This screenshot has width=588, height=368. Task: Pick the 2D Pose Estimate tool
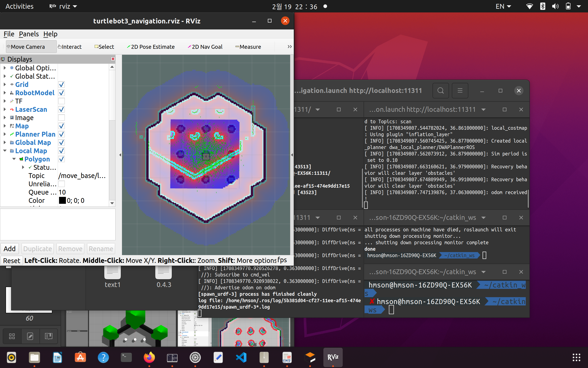pyautogui.click(x=151, y=46)
